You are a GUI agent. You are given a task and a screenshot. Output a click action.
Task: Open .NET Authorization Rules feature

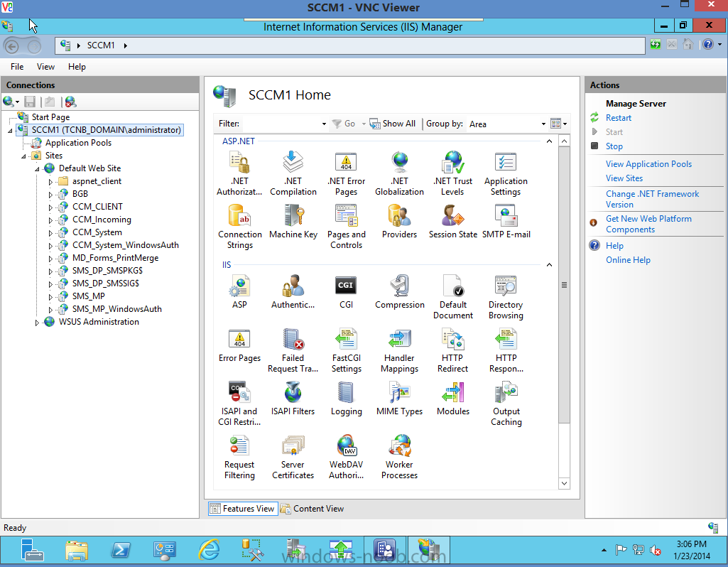coord(239,173)
